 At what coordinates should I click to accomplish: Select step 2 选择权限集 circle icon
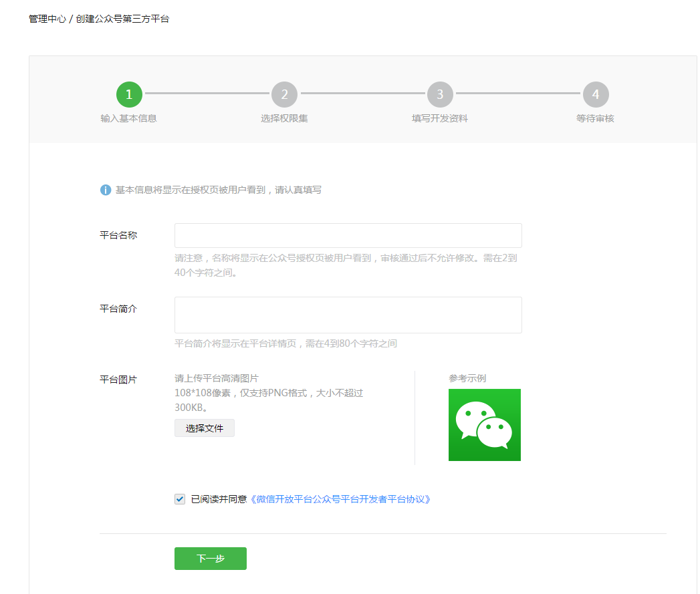(x=285, y=94)
